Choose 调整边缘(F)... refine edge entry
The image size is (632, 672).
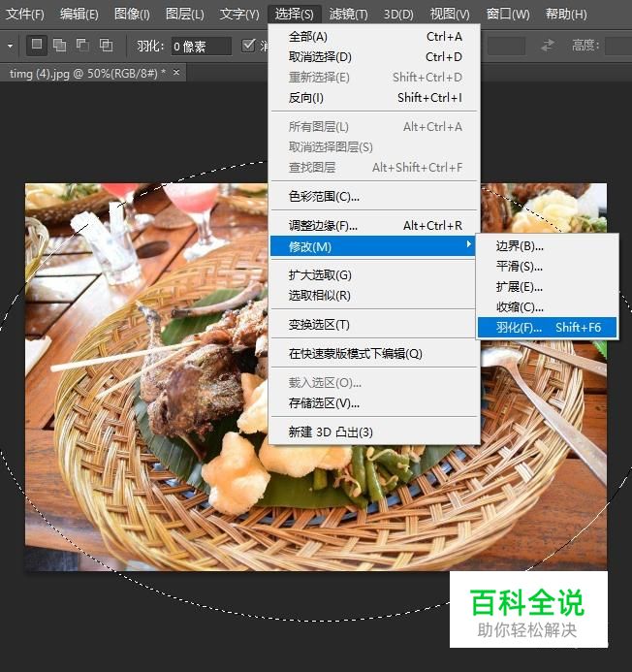click(374, 225)
